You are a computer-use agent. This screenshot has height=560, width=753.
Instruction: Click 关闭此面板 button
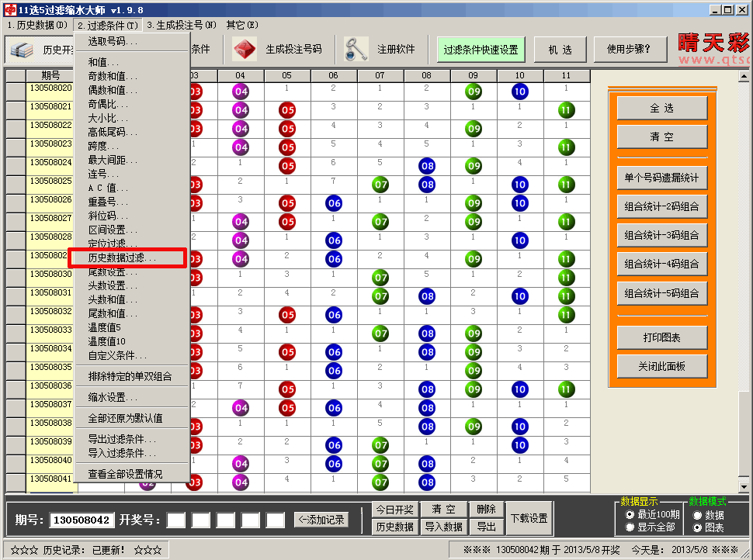[x=661, y=367]
